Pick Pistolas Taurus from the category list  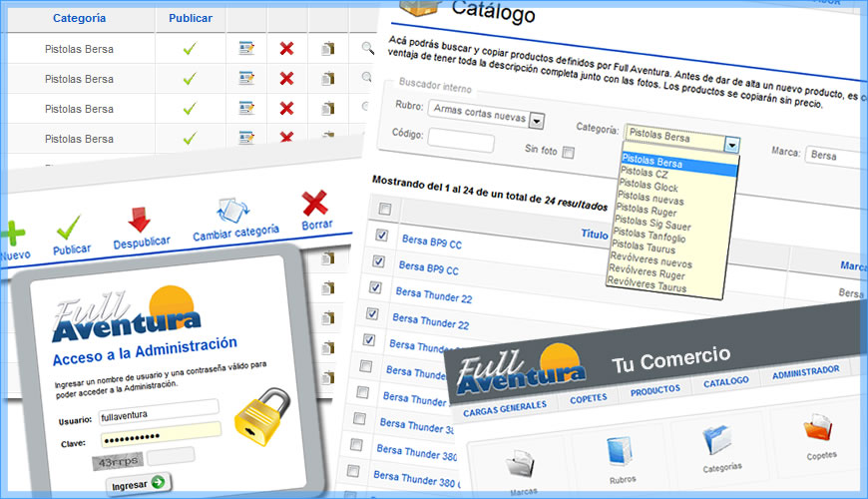644,247
